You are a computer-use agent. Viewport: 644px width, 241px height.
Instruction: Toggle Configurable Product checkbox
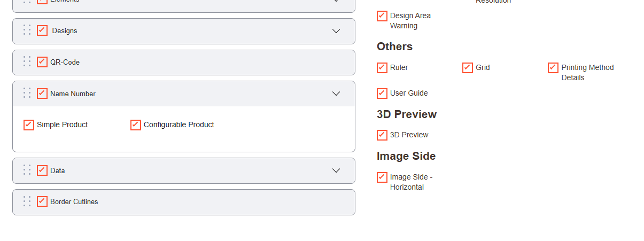(x=136, y=125)
